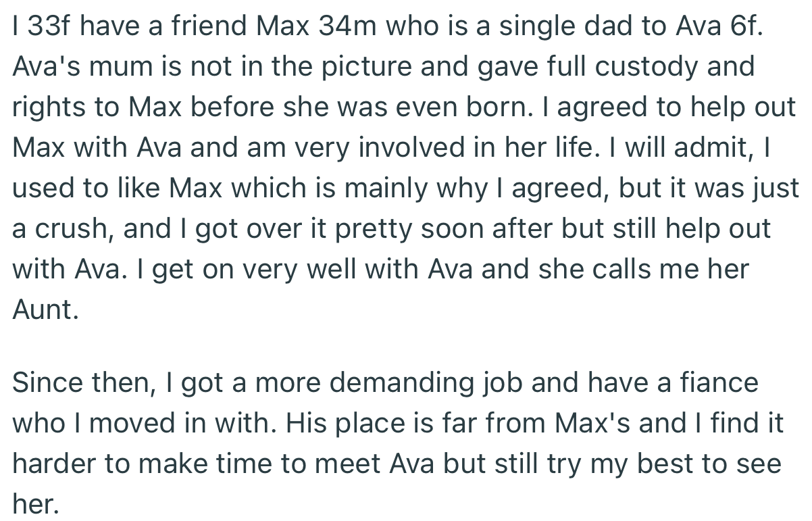This screenshot has width=812, height=521.
Task: Click the word "33f" in the first line
Action: point(45,26)
